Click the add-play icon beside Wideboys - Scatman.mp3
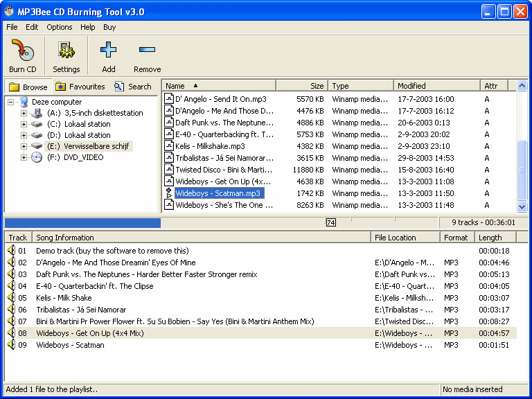Screen dimensions: 532x399 pyautogui.click(x=169, y=193)
